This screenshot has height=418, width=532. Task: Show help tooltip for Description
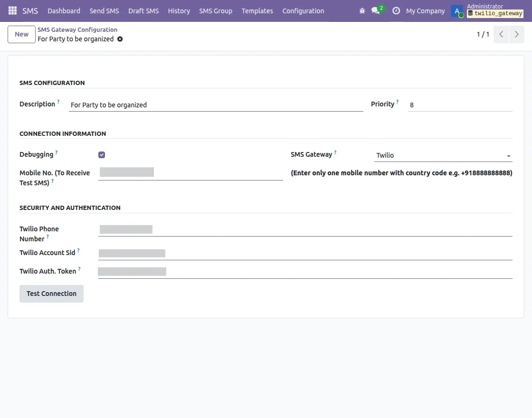coord(58,102)
